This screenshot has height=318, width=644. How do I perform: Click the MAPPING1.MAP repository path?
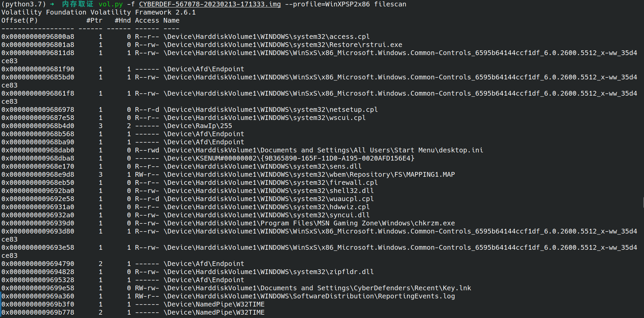point(309,175)
